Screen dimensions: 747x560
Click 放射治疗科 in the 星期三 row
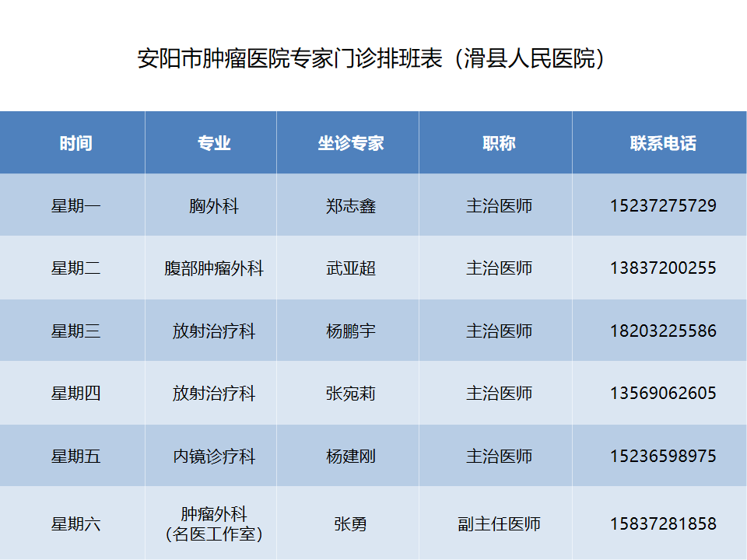click(214, 331)
